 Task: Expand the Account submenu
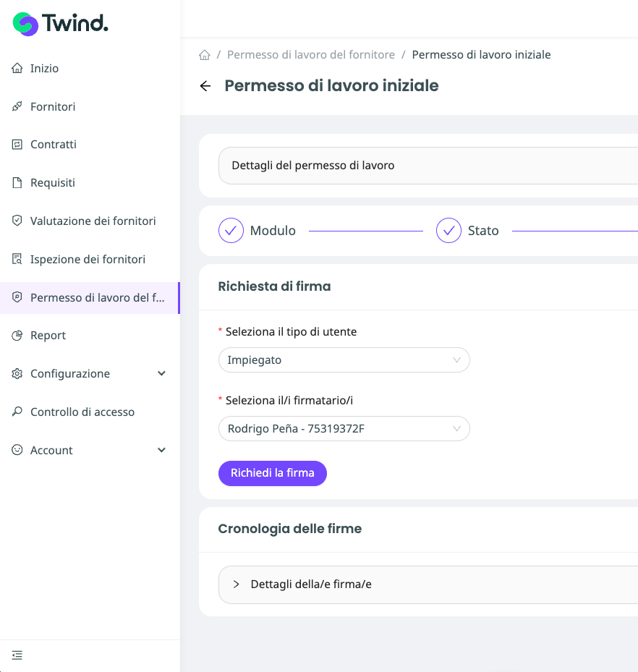pos(161,450)
